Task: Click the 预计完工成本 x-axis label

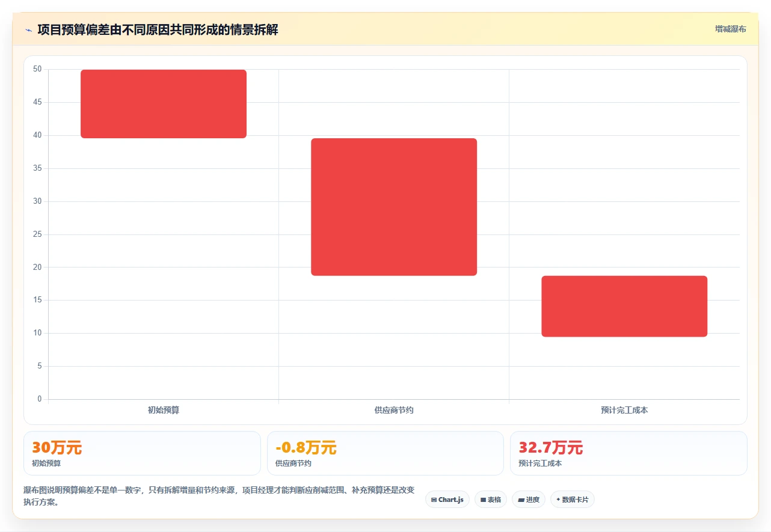Action: (624, 410)
